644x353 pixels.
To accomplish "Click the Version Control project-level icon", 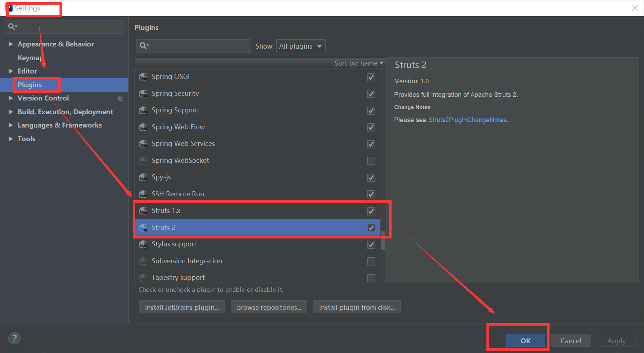I will coord(121,98).
